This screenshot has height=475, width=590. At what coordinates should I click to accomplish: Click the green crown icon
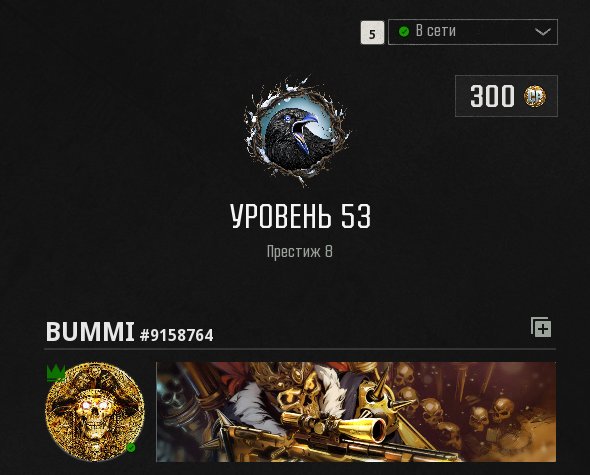click(x=56, y=373)
